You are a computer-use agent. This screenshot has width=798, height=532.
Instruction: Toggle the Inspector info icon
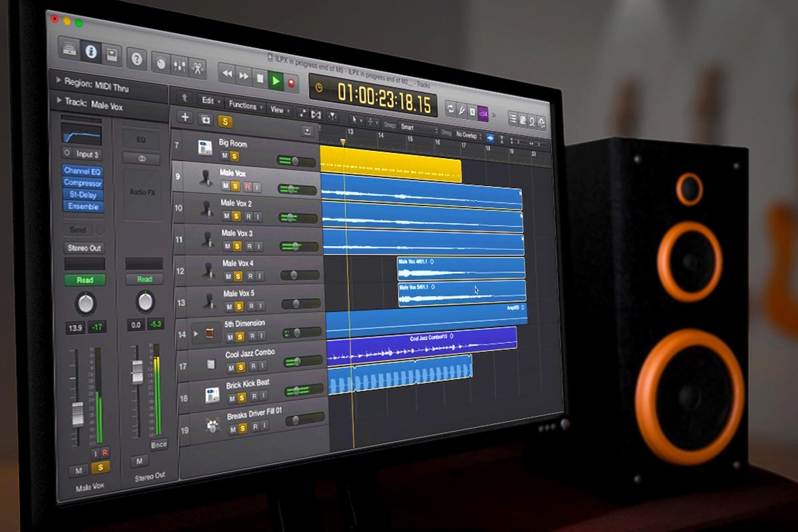pyautogui.click(x=92, y=53)
